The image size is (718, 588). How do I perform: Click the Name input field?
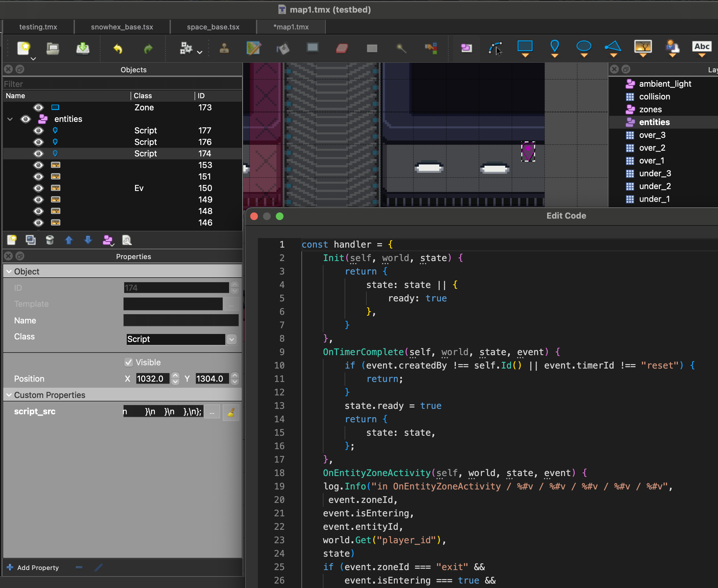pos(181,320)
